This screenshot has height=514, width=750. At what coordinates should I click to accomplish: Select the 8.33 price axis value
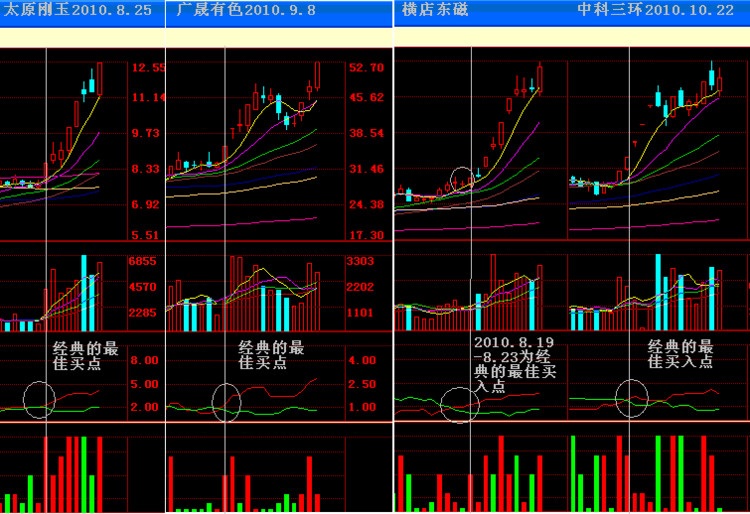(145, 169)
